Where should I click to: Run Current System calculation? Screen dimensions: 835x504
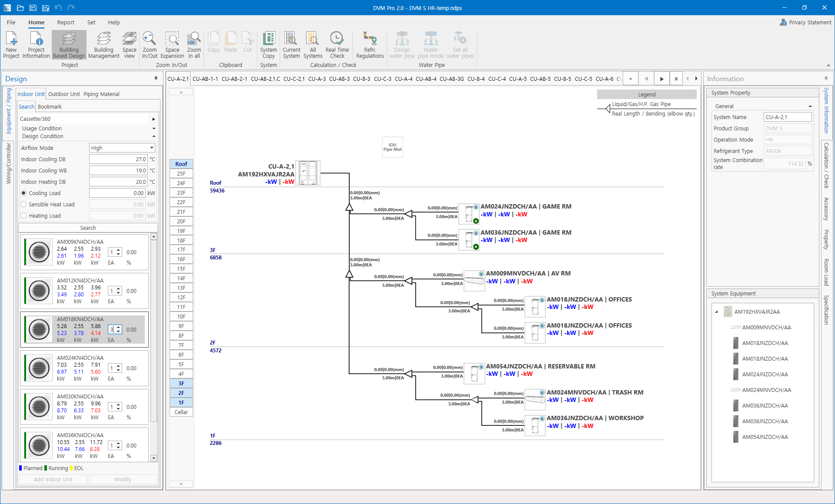coord(291,45)
